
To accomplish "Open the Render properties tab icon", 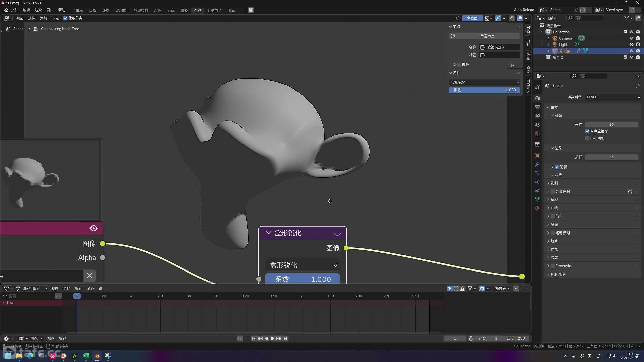I will (x=537, y=98).
